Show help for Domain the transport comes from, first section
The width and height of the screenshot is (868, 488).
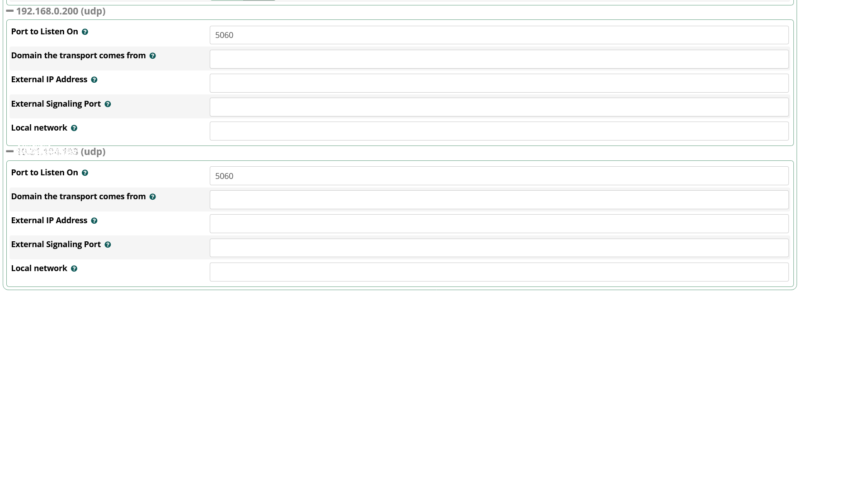(x=153, y=56)
